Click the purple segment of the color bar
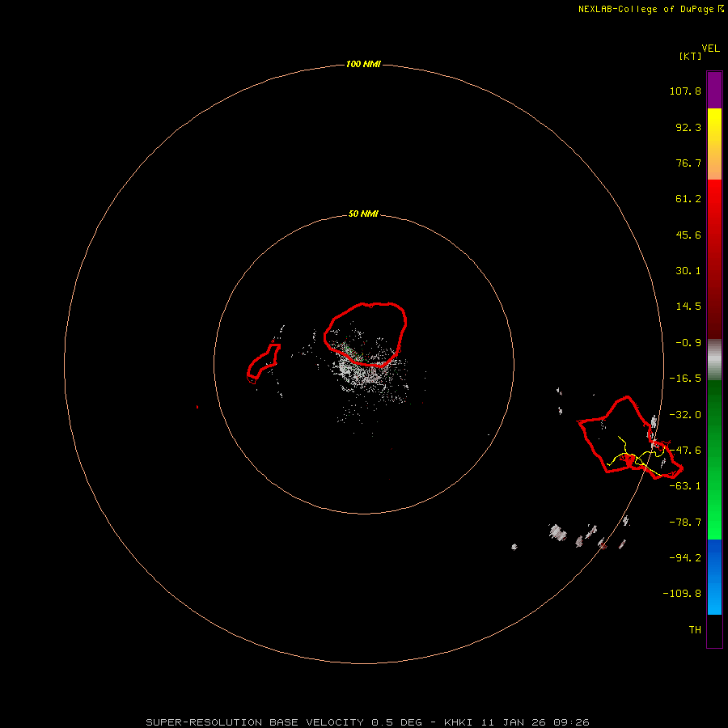Screen dimensions: 728x728 point(714,91)
